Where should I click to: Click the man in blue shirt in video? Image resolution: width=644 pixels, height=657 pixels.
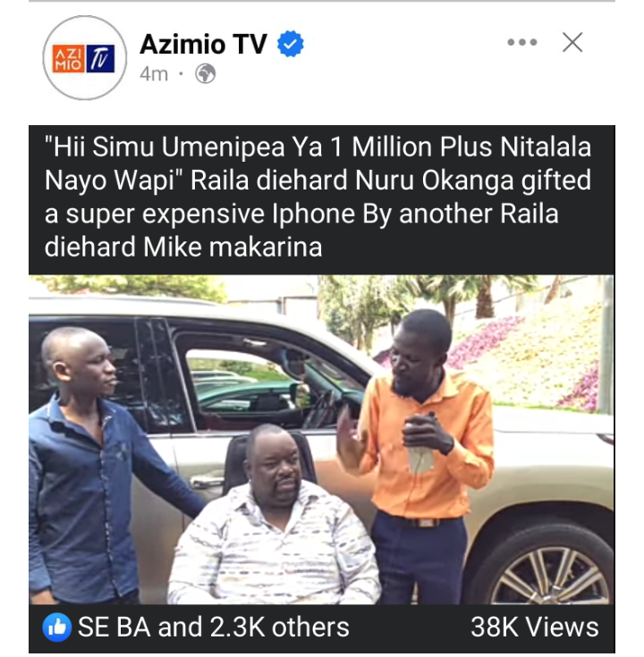[98, 466]
